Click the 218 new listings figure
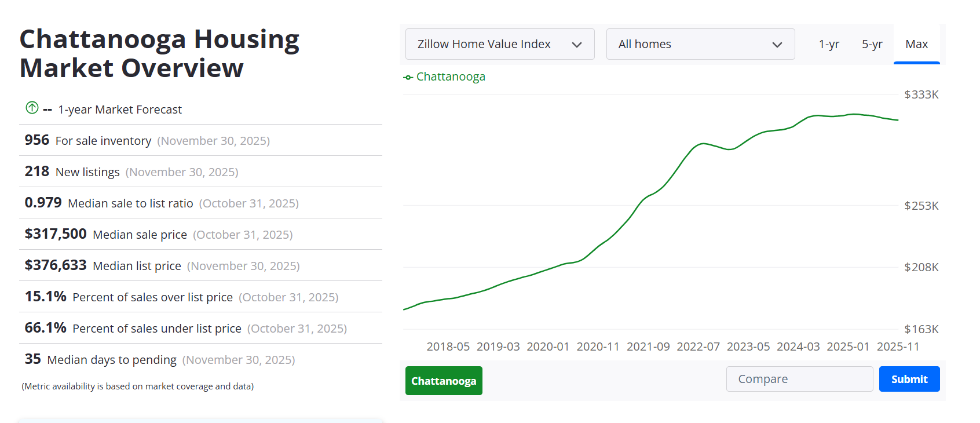Viewport: 980px width, 423px height. point(36,172)
